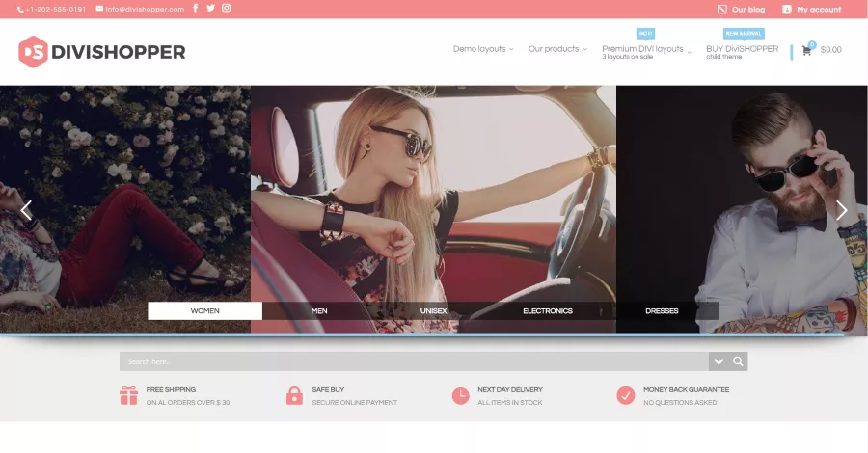Click the SECURE ONLINE PAYMENT text

click(354, 403)
